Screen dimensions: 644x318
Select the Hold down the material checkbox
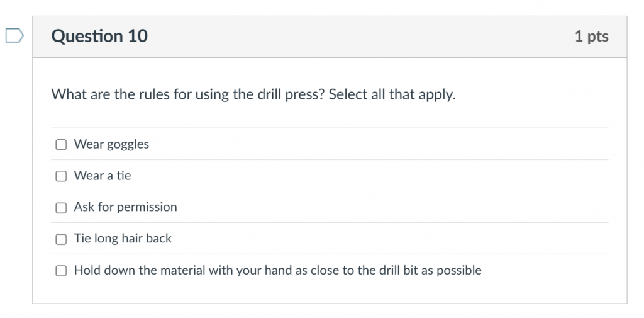[61, 271]
